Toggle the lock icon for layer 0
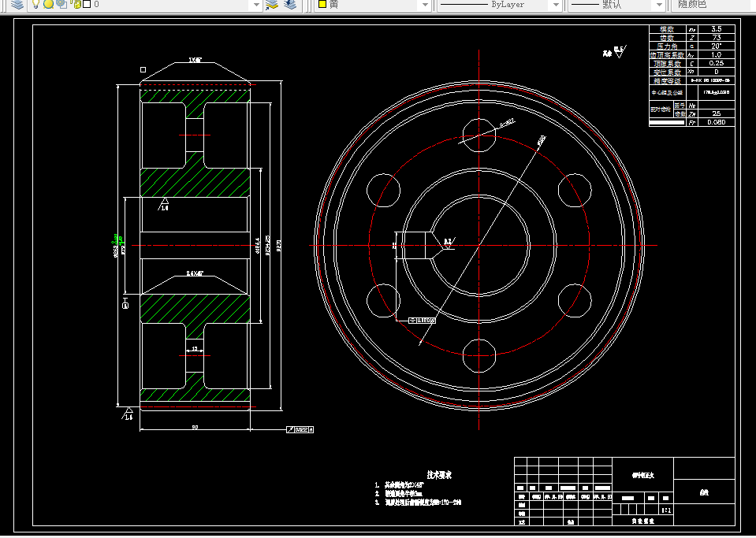Image resolution: width=756 pixels, height=538 pixels. [76, 5]
